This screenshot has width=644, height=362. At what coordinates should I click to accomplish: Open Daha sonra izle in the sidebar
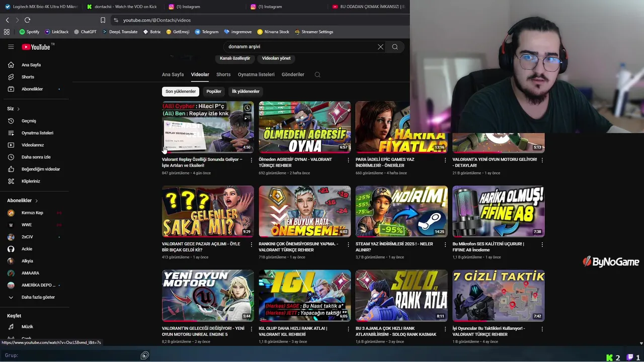tap(35, 157)
